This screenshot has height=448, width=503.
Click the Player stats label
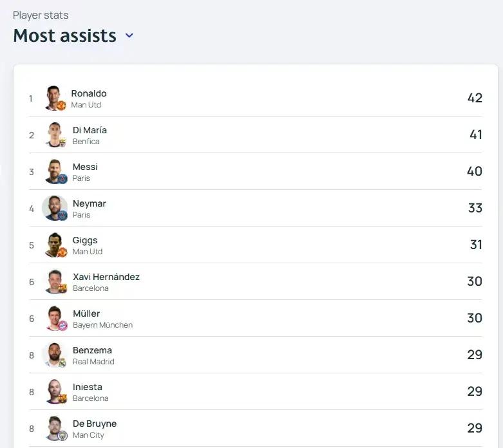tap(41, 15)
